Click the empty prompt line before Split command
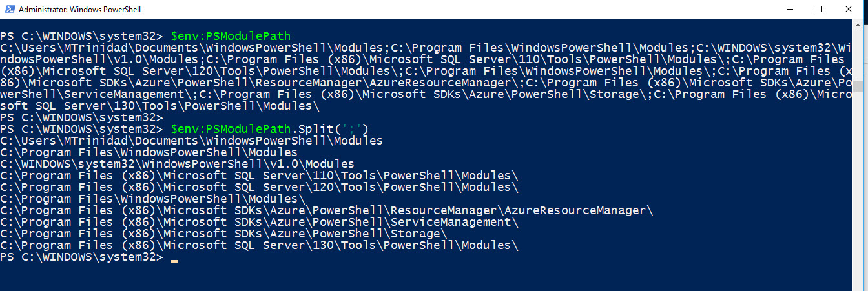 82,117
